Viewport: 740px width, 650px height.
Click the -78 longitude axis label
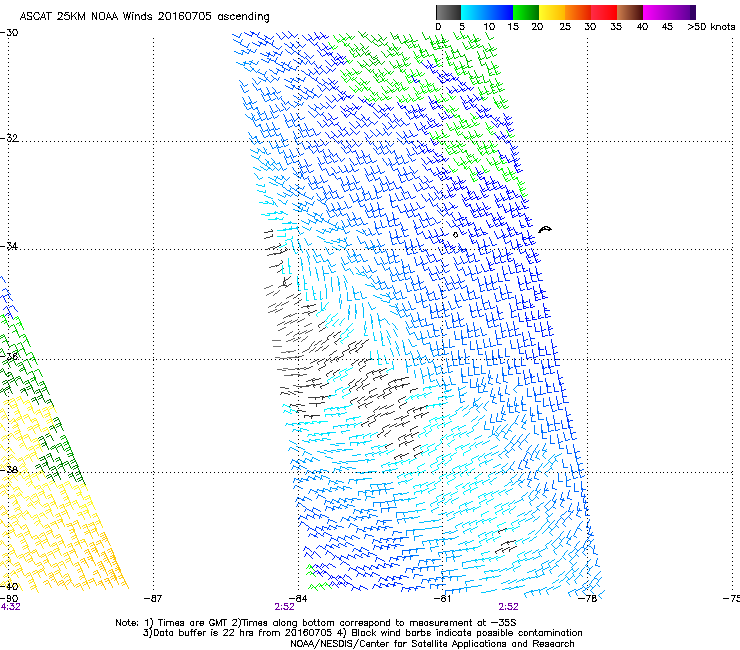coord(587,599)
